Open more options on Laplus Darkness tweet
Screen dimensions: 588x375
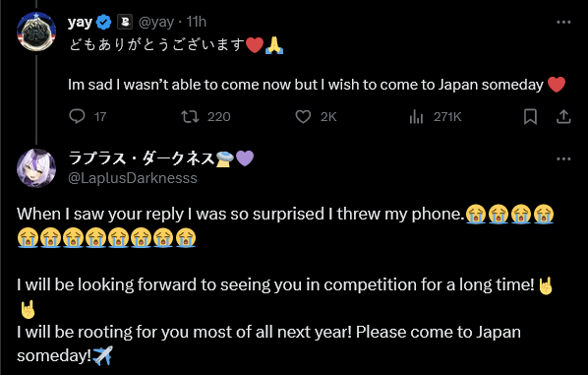pos(563,158)
